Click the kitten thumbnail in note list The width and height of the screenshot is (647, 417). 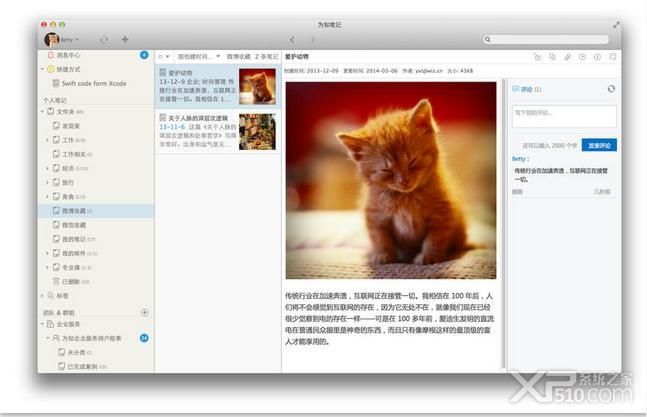tap(257, 86)
